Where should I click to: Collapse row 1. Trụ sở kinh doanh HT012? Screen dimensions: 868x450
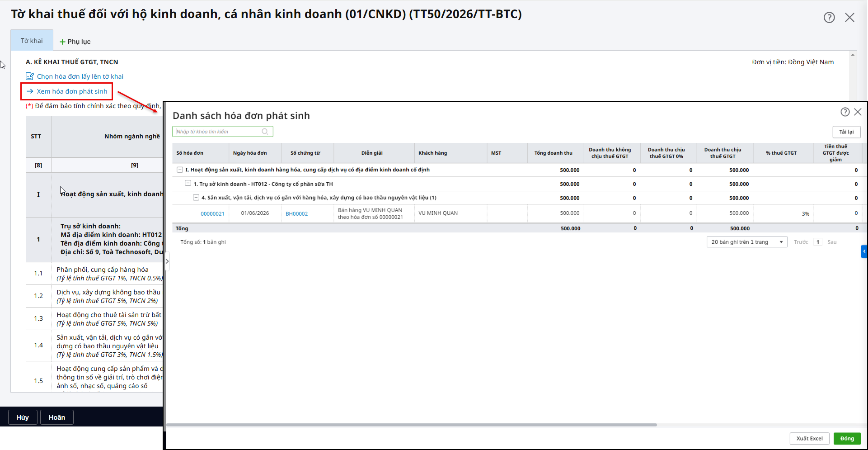(188, 184)
